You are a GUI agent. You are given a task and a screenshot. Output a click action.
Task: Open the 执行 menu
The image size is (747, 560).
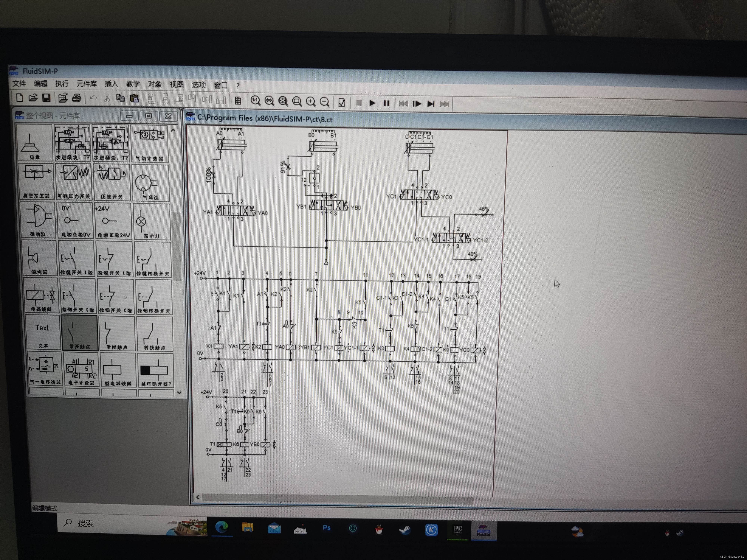point(62,84)
